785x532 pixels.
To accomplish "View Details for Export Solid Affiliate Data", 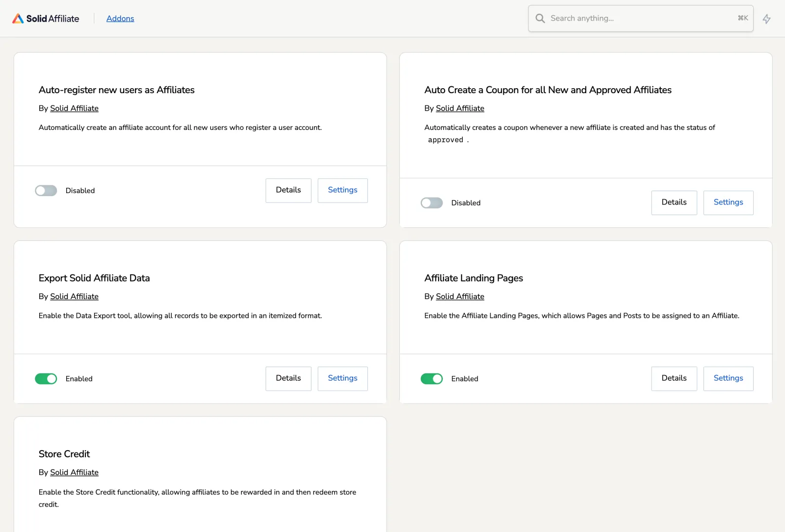I will [288, 379].
